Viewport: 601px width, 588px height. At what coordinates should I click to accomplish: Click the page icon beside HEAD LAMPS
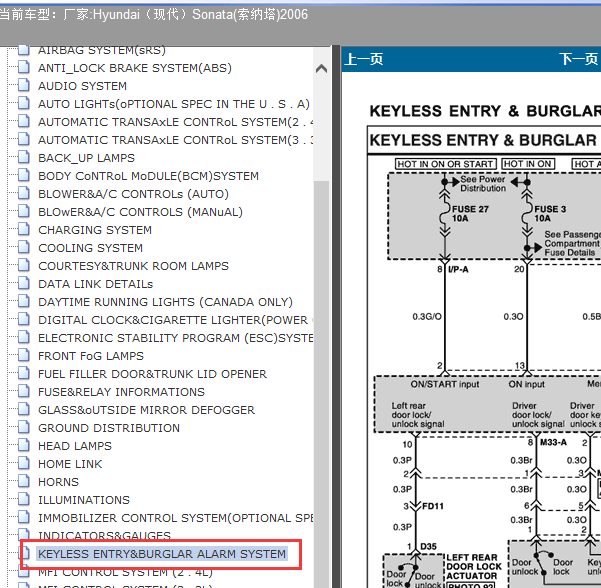pos(24,445)
